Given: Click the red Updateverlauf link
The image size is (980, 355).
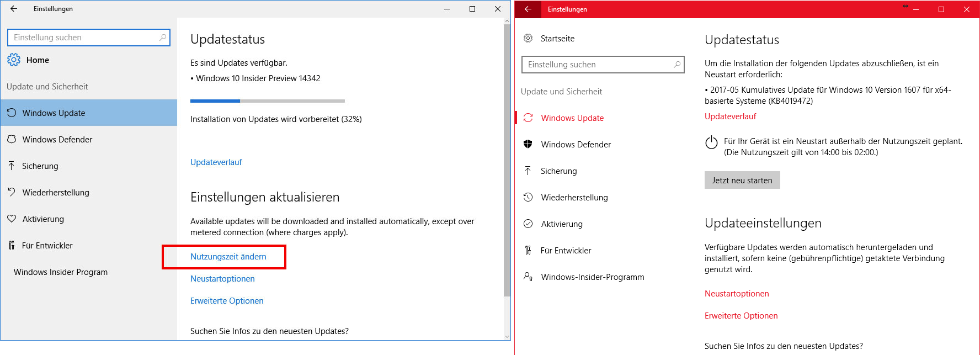Looking at the screenshot, I should (730, 116).
